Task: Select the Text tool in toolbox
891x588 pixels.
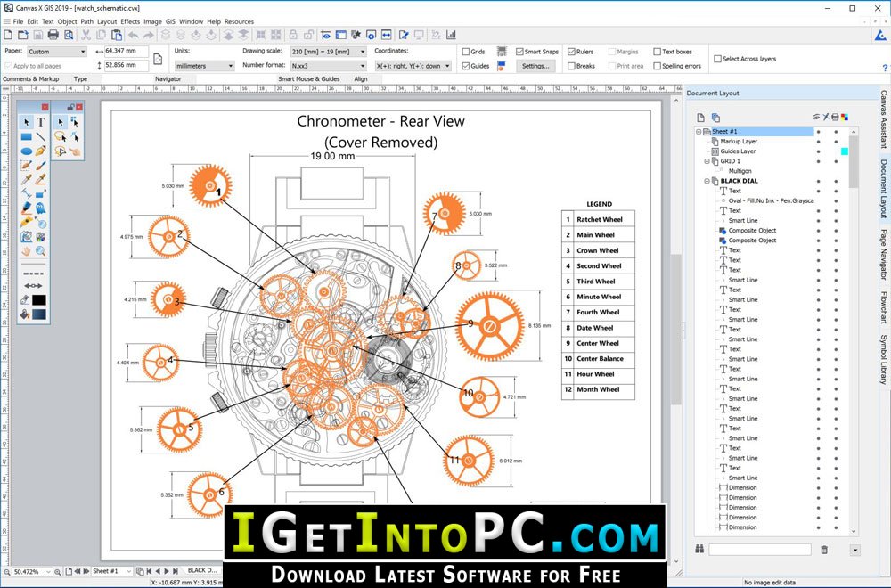Action: point(41,122)
